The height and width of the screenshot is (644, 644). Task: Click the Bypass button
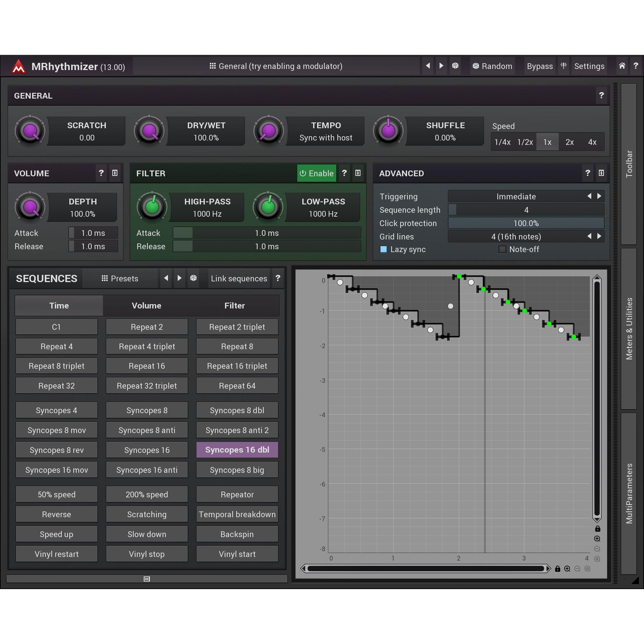[x=540, y=66]
